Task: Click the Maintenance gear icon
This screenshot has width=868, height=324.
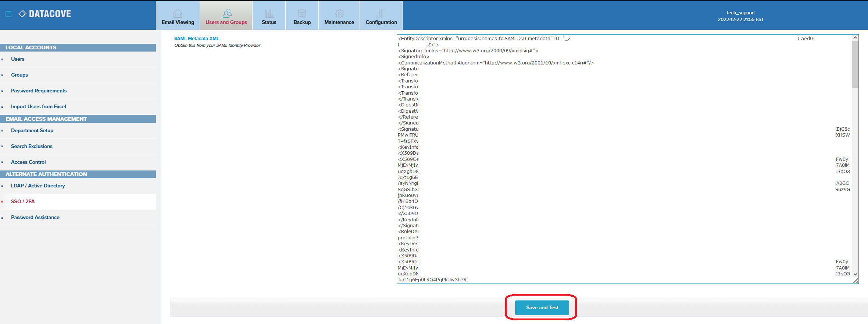Action: (339, 13)
